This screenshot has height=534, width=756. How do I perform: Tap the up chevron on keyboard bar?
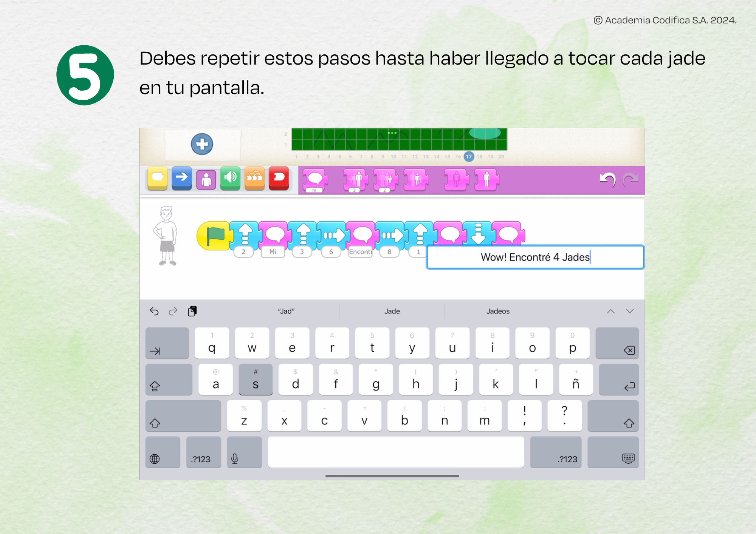[611, 311]
